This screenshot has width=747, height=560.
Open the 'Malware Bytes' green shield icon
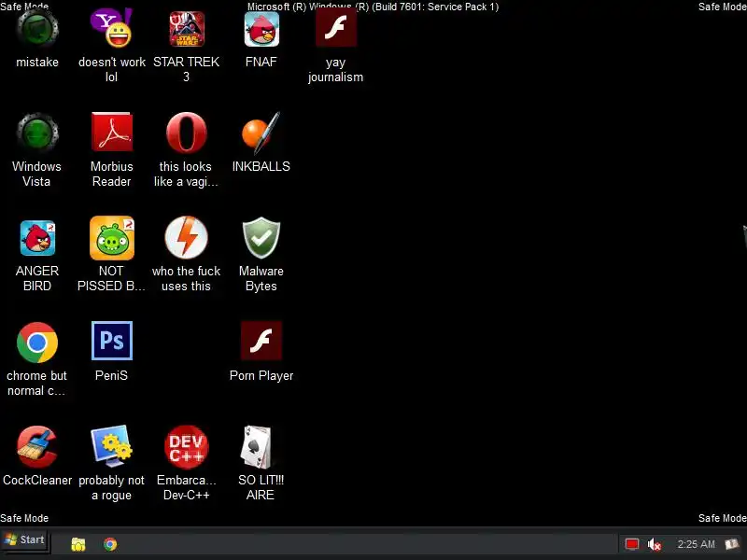[261, 237]
